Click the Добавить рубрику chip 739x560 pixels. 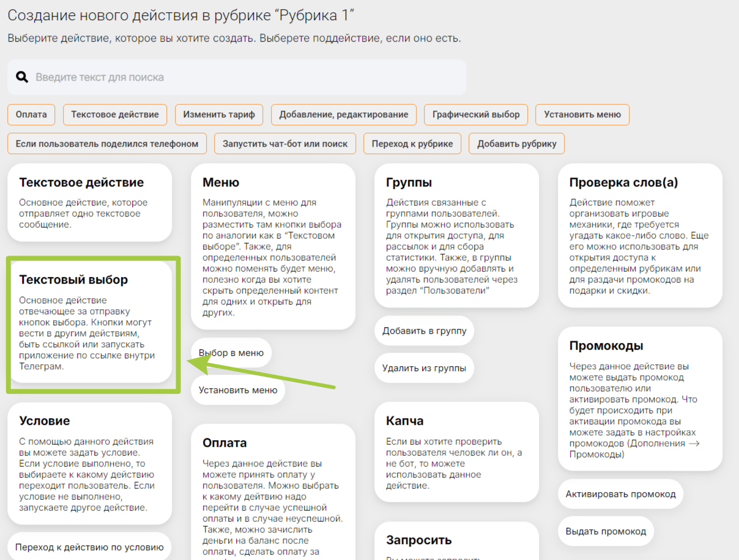[517, 144]
